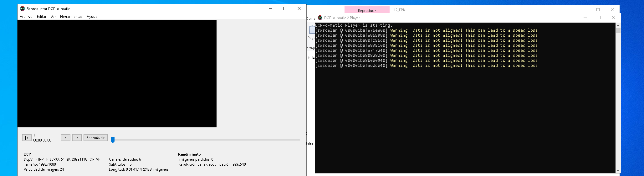
Task: Expand the tree chevron in Explorer sidebar
Action: point(309,57)
